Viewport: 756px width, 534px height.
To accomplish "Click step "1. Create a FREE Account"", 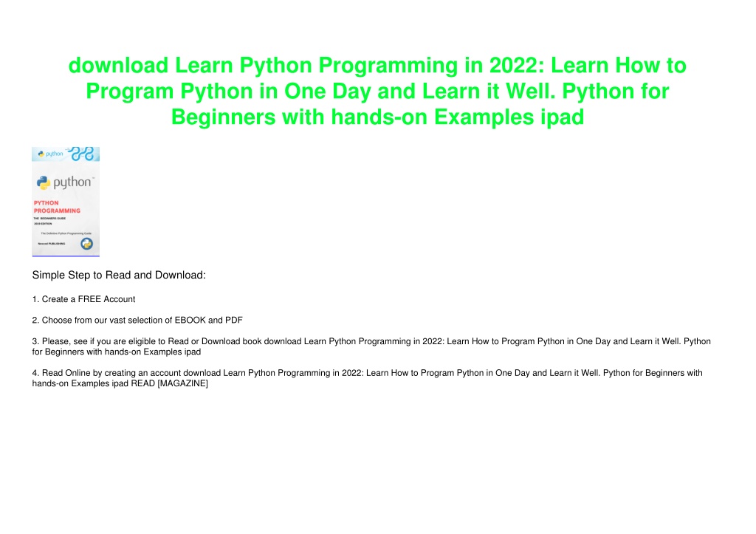I will 83,299.
